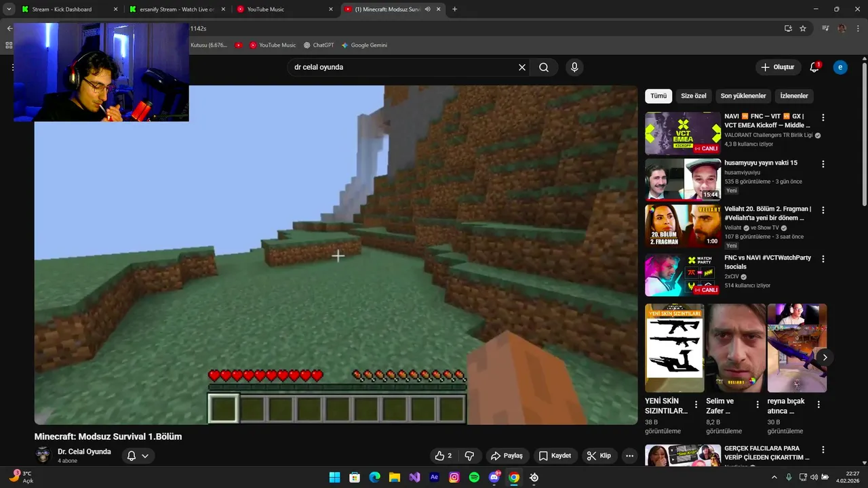Open Veliaht 20. Bölüm fragman thumbnail
The width and height of the screenshot is (868, 488).
coord(683,226)
